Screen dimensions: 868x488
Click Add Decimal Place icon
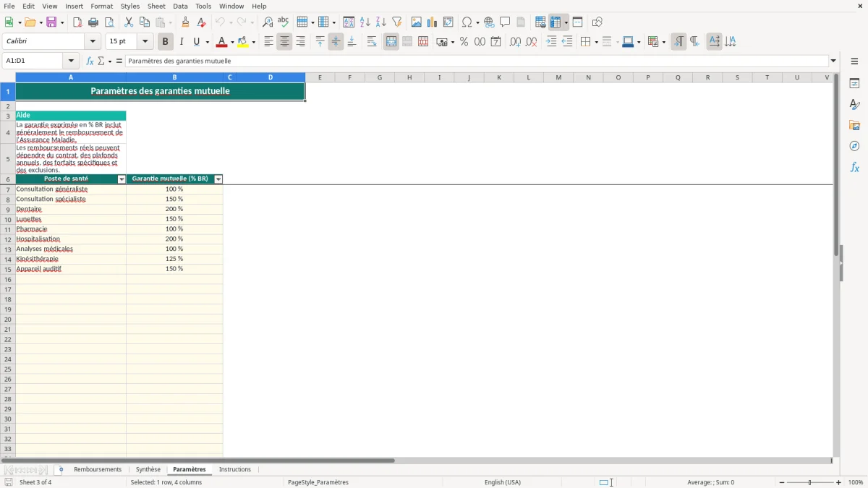[515, 42]
